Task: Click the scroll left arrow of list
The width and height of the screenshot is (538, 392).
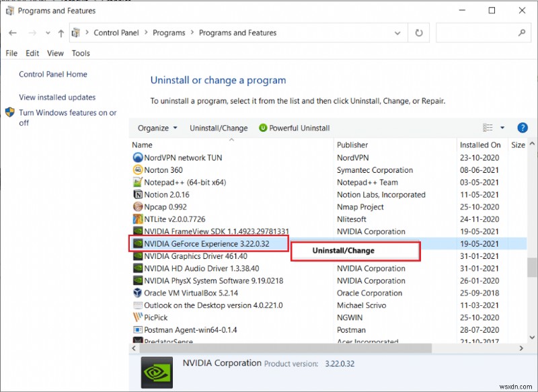Action: pos(134,348)
